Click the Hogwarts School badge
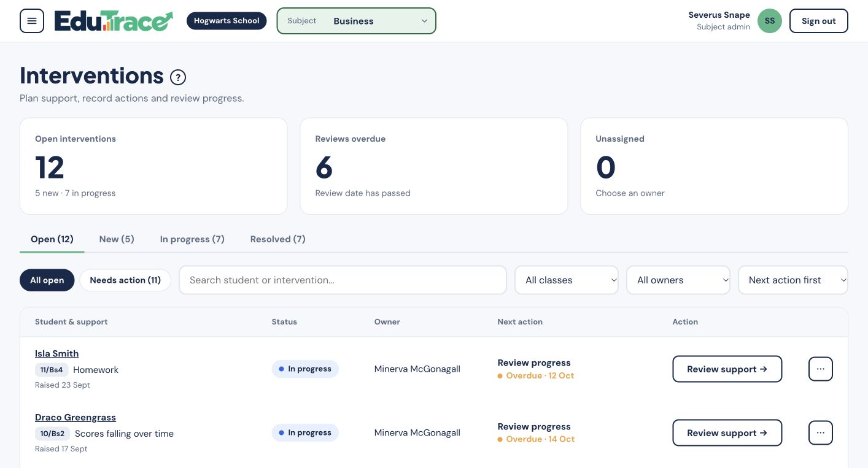Screen dimensions: 868x468 pos(227,21)
